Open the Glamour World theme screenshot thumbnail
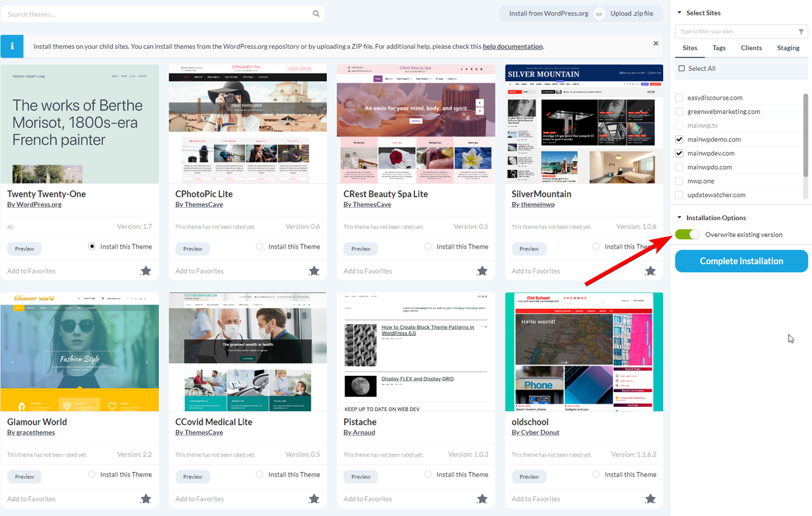Viewport: 812px width, 516px height. [80, 352]
